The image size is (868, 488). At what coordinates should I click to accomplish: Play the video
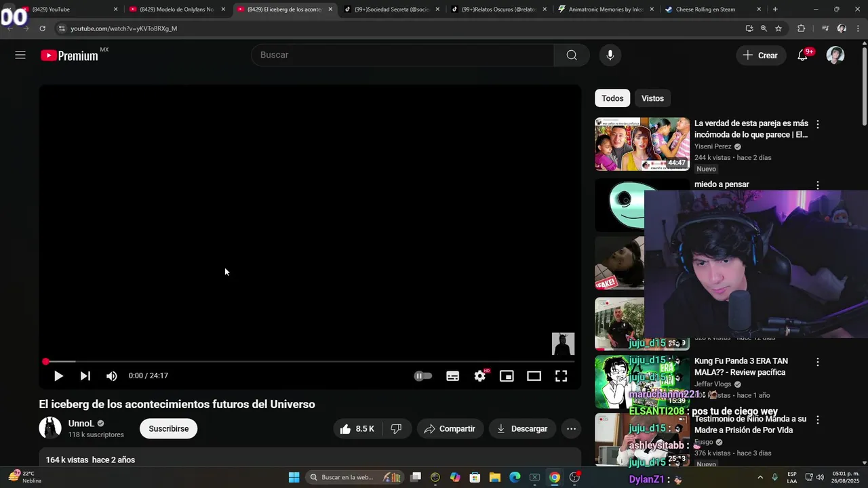coord(58,375)
